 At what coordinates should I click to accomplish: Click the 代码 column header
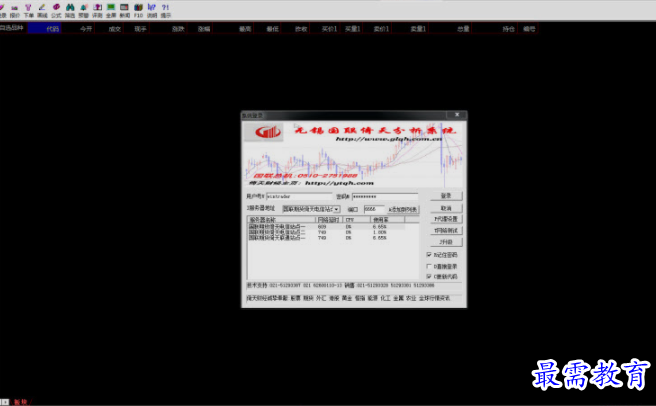tap(44, 28)
